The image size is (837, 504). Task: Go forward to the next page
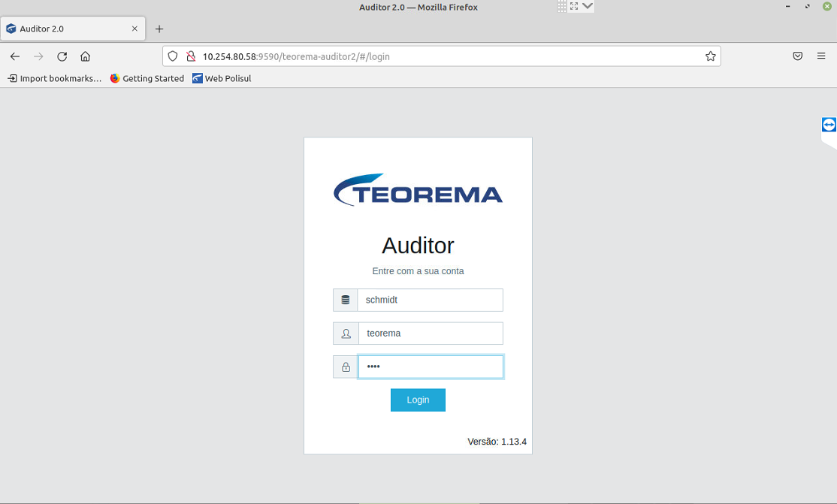[38, 56]
